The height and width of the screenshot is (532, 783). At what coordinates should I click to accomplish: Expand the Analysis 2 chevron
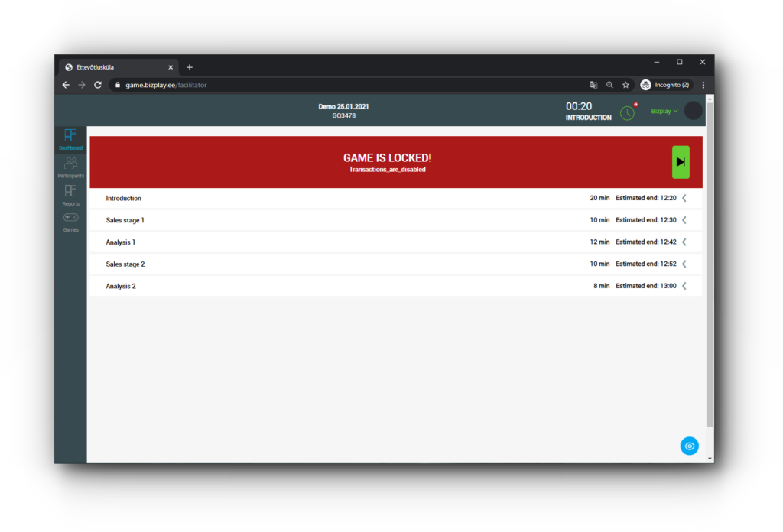[x=684, y=286]
